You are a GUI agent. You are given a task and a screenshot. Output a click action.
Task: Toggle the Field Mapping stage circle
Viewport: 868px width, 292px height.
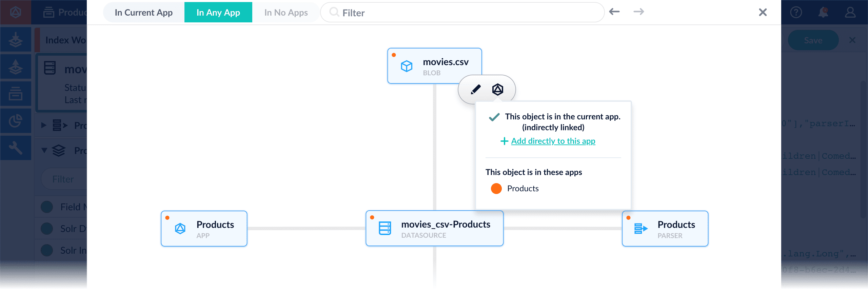47,207
